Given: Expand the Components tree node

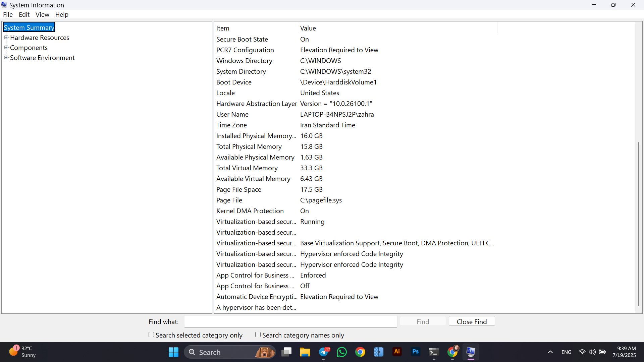Looking at the screenshot, I should click(6, 48).
